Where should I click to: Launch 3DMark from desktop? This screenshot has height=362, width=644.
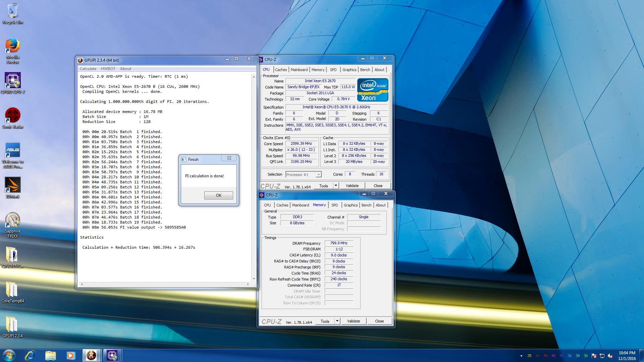tap(13, 188)
